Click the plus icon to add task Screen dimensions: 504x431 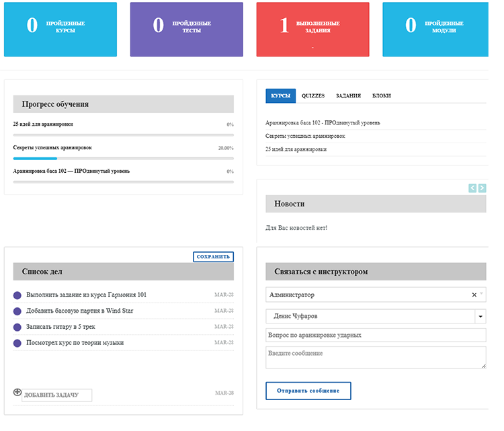pos(17,392)
